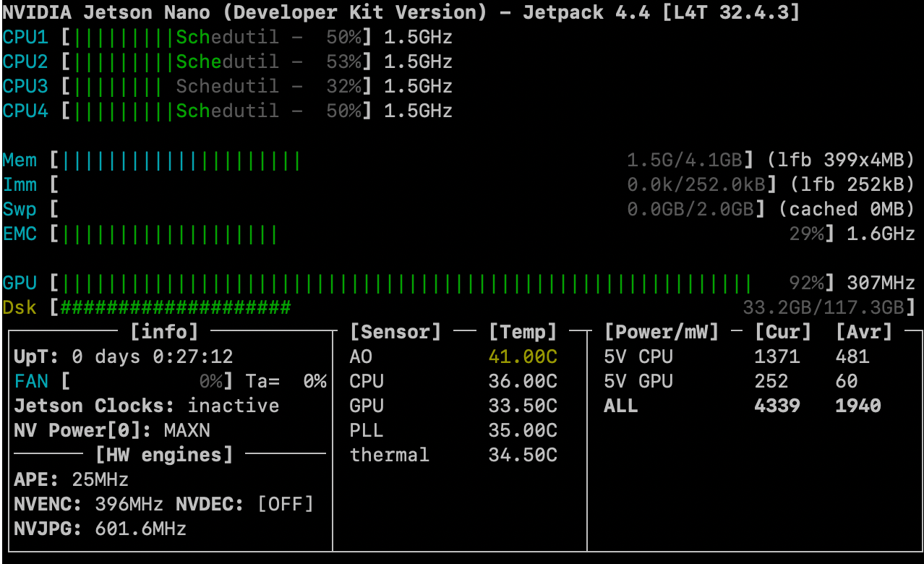Screen dimensions: 924x564
Task: Click the [Avr] column header
Action: click(x=864, y=332)
